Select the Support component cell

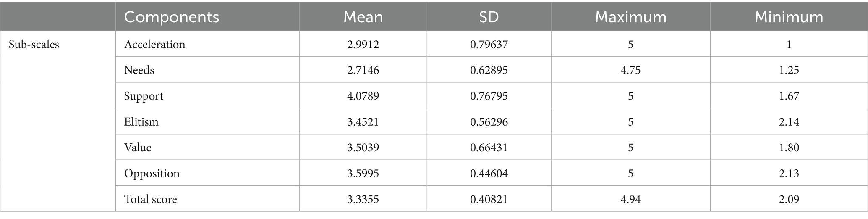(x=144, y=96)
